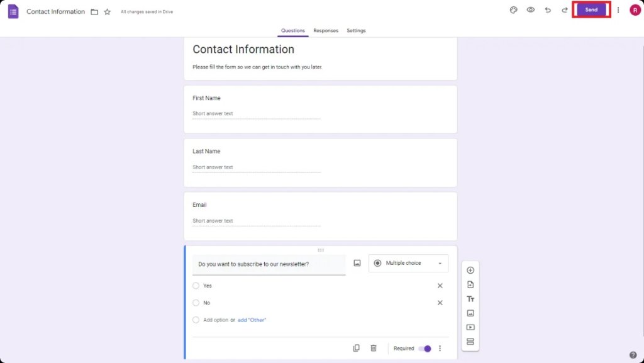Select the Yes radio option

click(196, 286)
